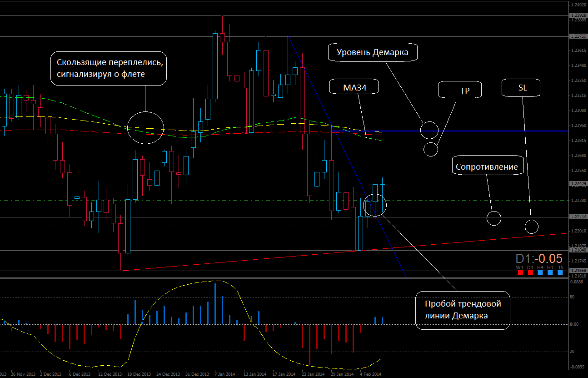Click the 24 Dec 2013 date label
588x378 pixels.
[x=168, y=374]
